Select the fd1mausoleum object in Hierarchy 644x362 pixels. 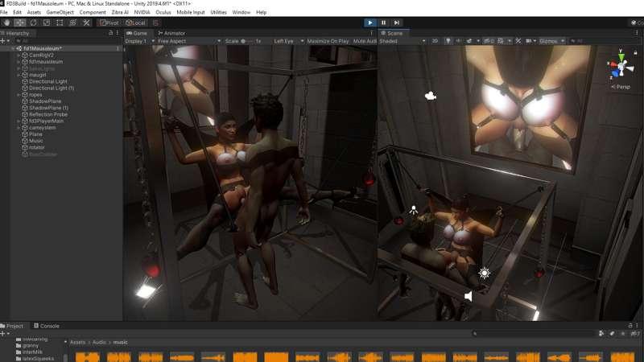point(46,62)
